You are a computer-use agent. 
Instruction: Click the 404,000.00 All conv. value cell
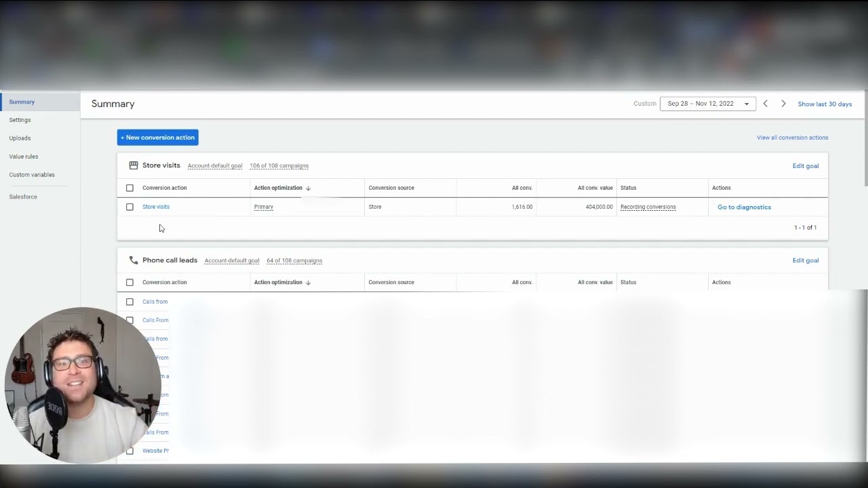(599, 207)
